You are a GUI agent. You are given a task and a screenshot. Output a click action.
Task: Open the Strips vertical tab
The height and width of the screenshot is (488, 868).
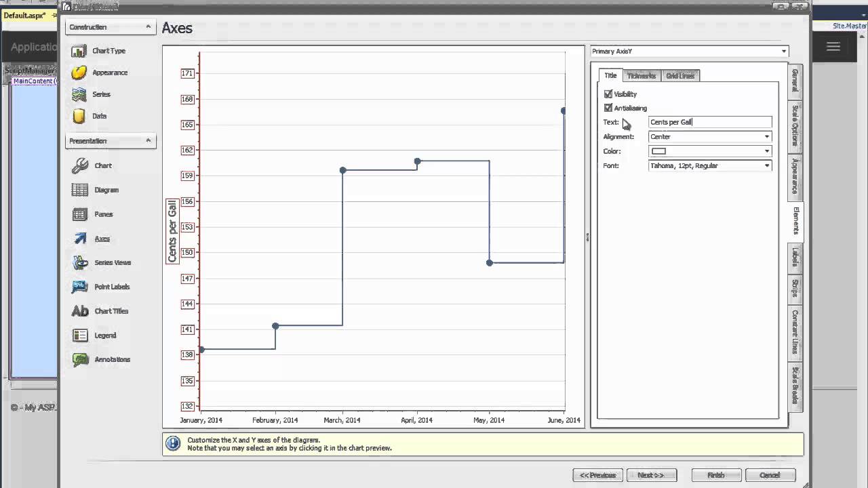tap(795, 288)
